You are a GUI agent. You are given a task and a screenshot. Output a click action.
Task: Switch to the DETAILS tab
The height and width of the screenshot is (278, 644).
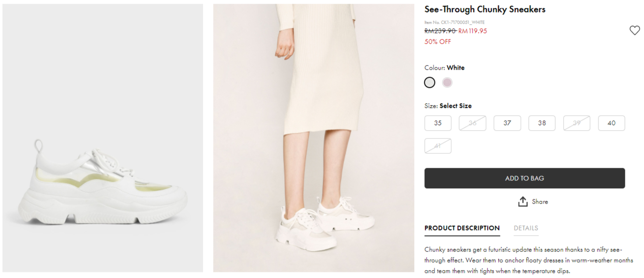(526, 228)
